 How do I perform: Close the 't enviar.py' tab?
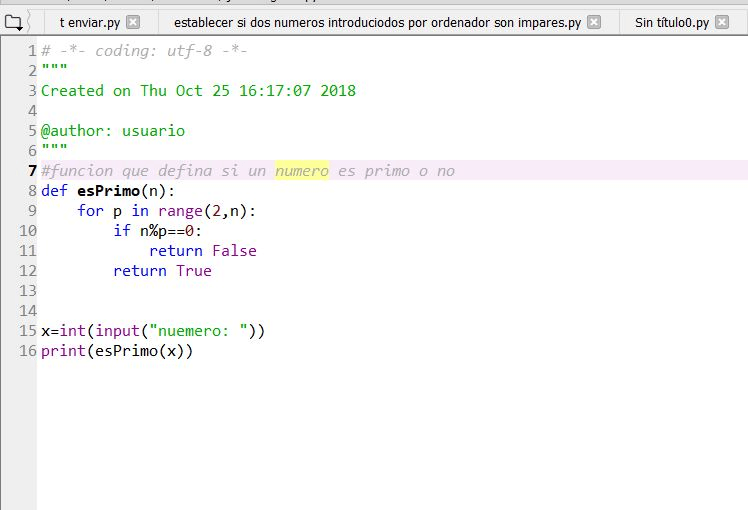point(134,22)
